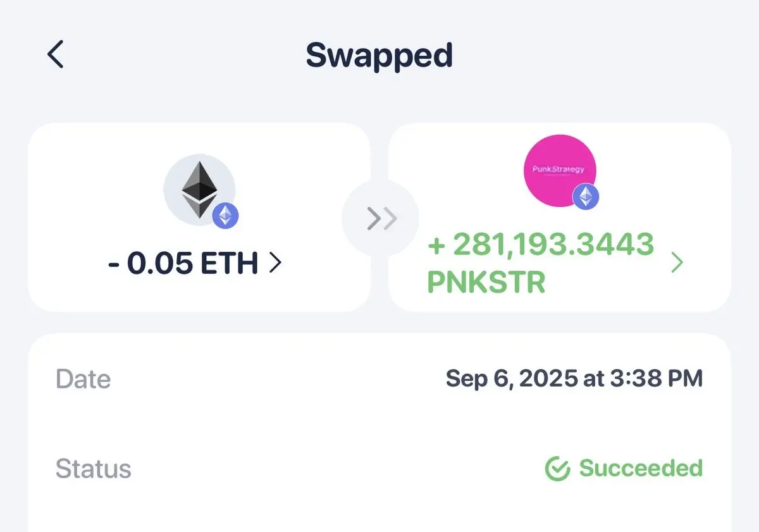Click the double-arrow swap direction icon
Viewport: 759px width, 532px height.
[380, 218]
